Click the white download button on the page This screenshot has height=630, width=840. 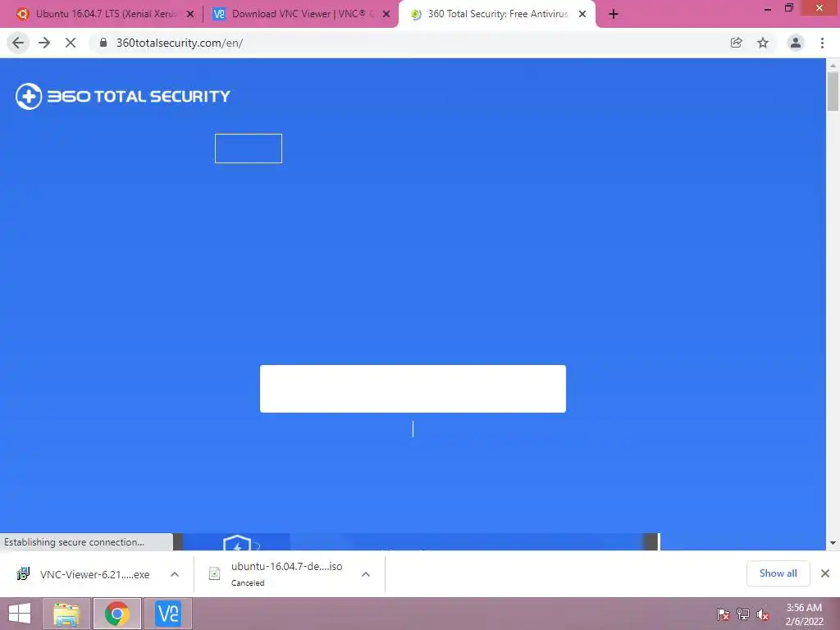[x=413, y=389]
